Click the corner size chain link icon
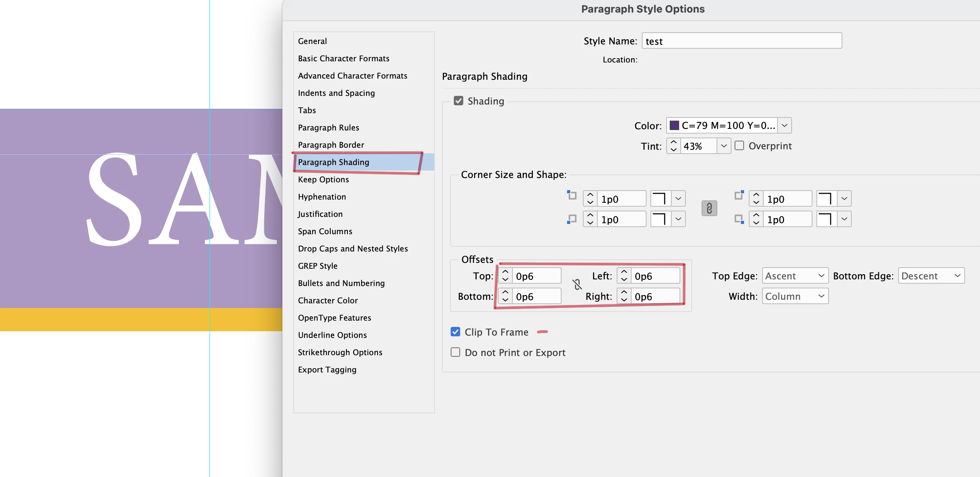This screenshot has height=477, width=980. click(709, 208)
